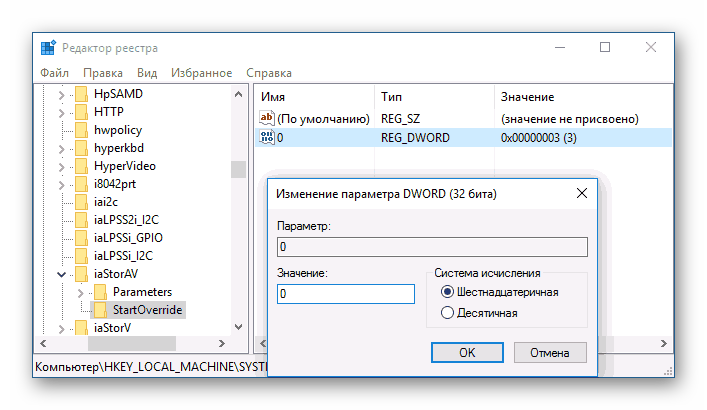Click the i8042prt folder icon

(x=82, y=184)
